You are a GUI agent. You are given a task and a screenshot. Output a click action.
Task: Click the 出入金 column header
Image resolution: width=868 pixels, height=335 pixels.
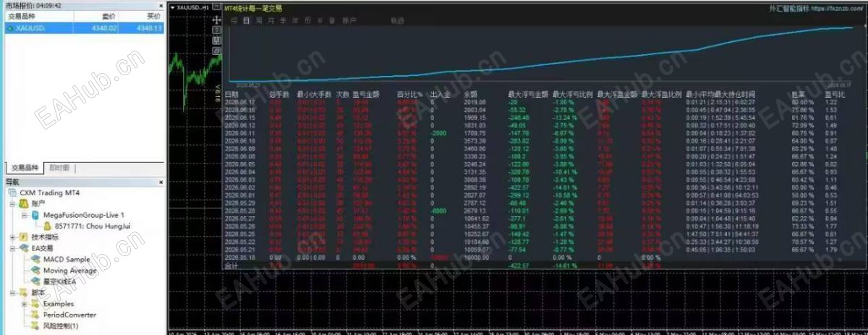(441, 94)
